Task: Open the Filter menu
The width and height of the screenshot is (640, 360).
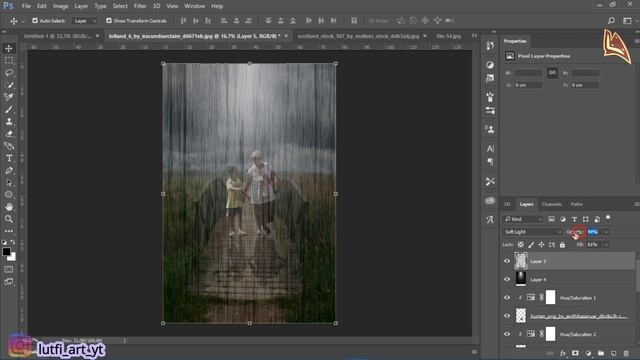Action: [x=140, y=6]
